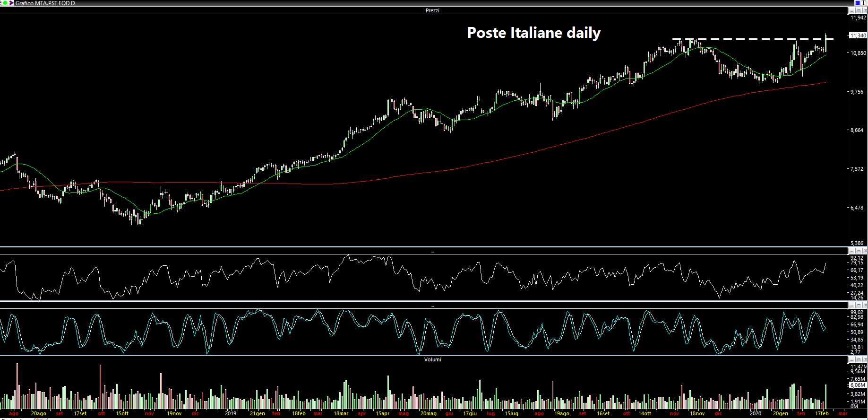The height and width of the screenshot is (420, 868).
Task: Close the Prezzi price panel
Action: [864, 10]
